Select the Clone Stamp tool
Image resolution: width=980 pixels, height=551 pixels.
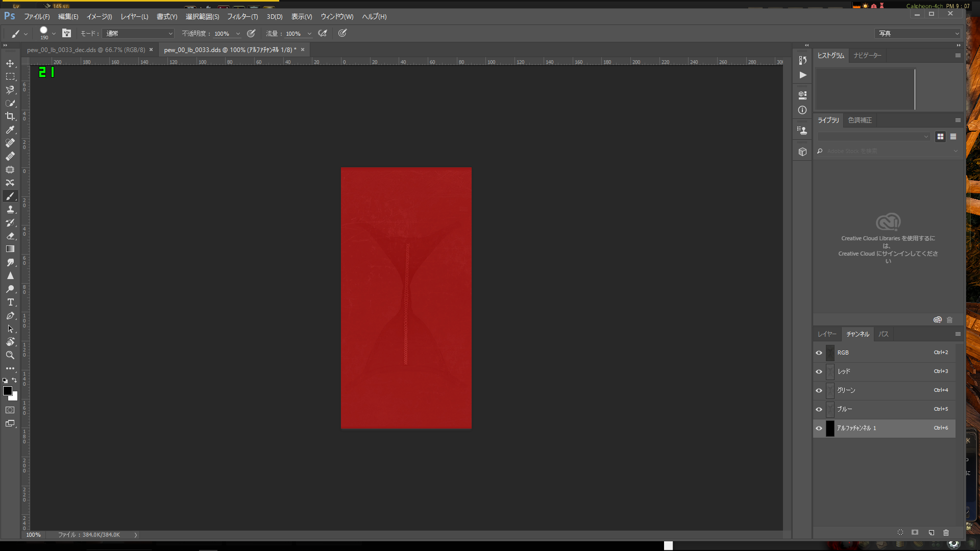(10, 209)
